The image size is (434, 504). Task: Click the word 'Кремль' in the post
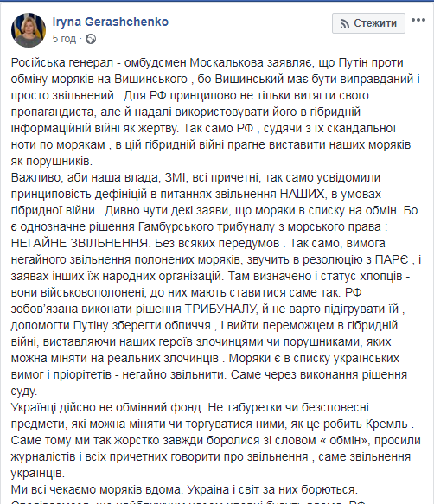coord(386,424)
